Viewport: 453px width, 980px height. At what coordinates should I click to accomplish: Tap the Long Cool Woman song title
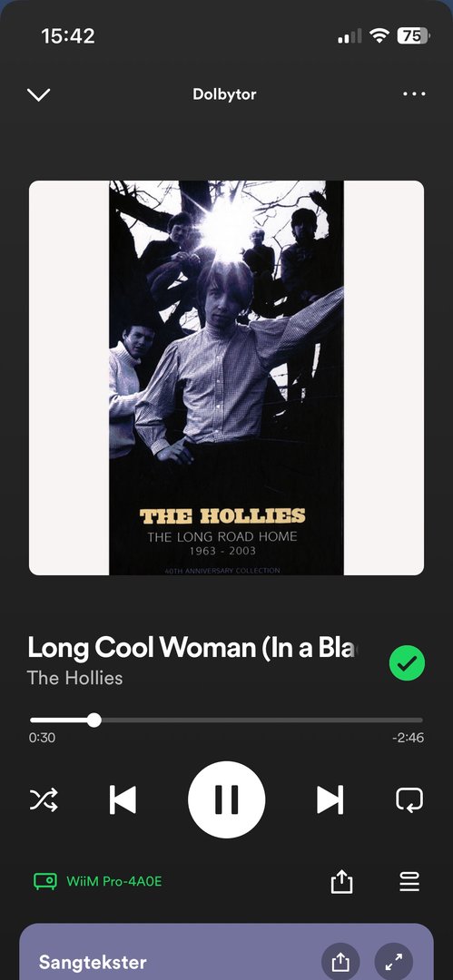[194, 648]
